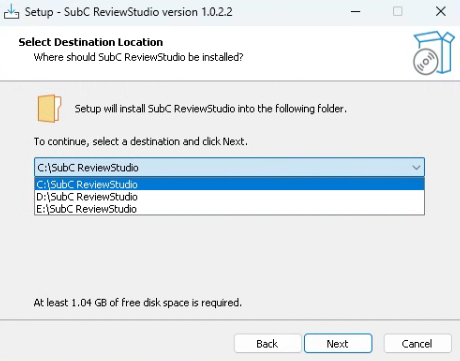Click the disabled maximize button

397,12
